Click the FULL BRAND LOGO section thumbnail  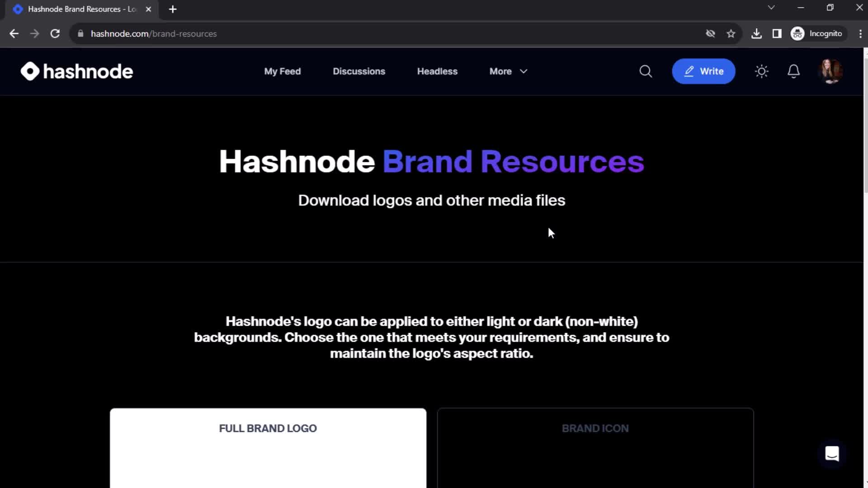[x=267, y=447]
